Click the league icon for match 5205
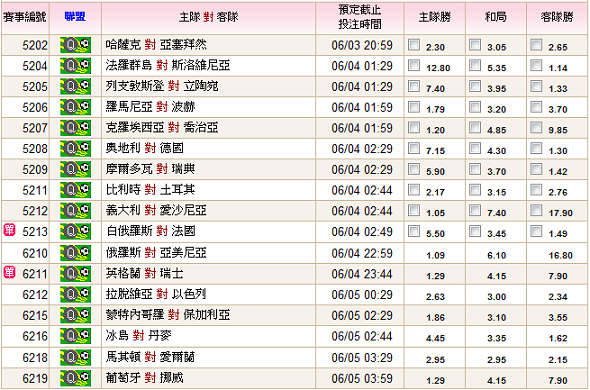The image size is (590, 390). [75, 87]
